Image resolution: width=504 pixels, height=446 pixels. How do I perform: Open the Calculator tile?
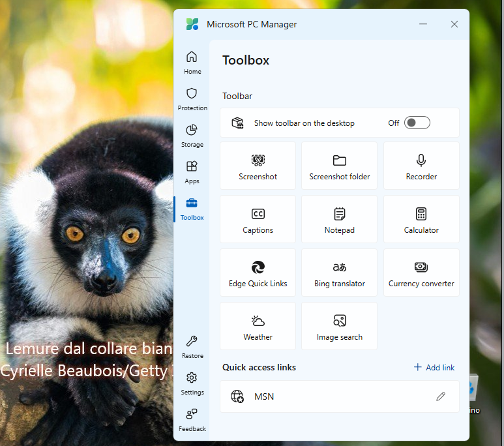coord(421,219)
